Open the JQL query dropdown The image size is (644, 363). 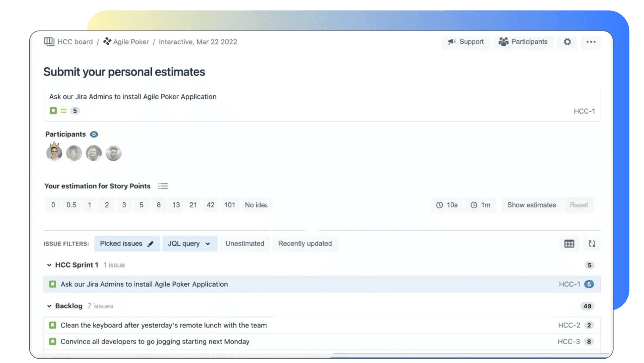coord(189,244)
